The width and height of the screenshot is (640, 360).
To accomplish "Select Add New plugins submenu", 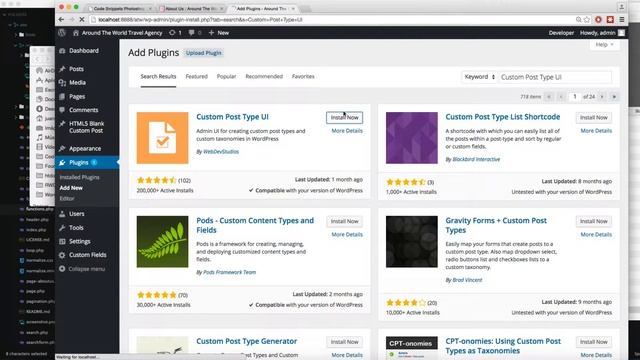I will coord(71,188).
